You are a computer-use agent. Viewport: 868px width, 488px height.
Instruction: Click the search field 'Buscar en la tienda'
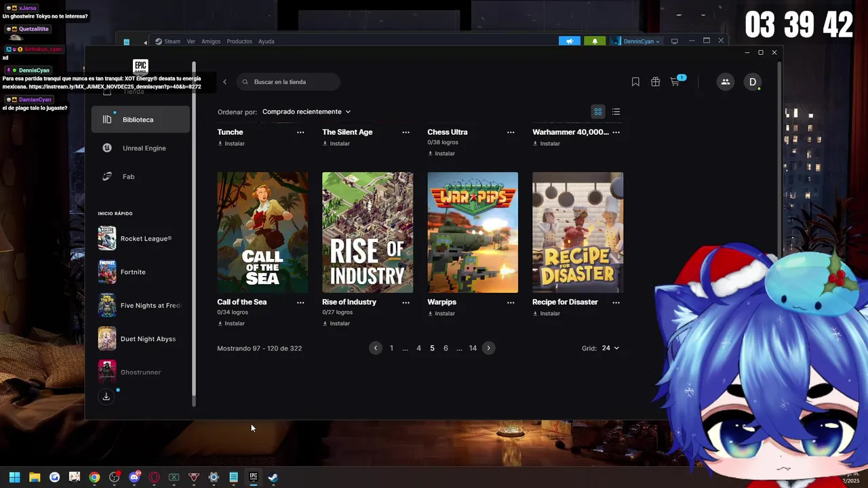click(x=288, y=82)
